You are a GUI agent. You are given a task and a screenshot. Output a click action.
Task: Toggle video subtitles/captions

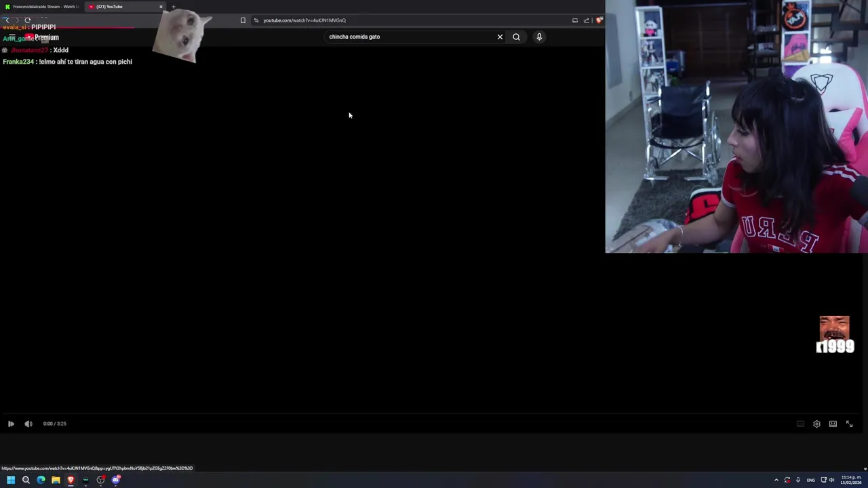800,424
